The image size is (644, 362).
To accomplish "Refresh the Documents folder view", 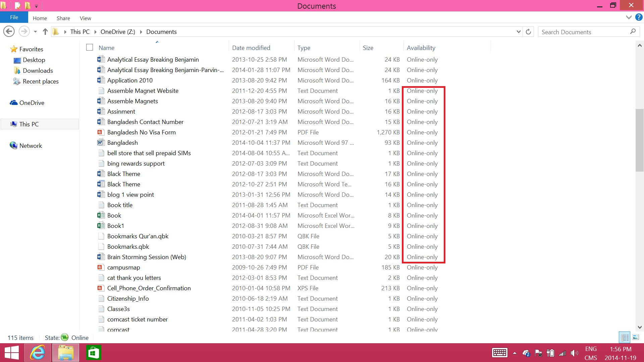I will pos(528,32).
